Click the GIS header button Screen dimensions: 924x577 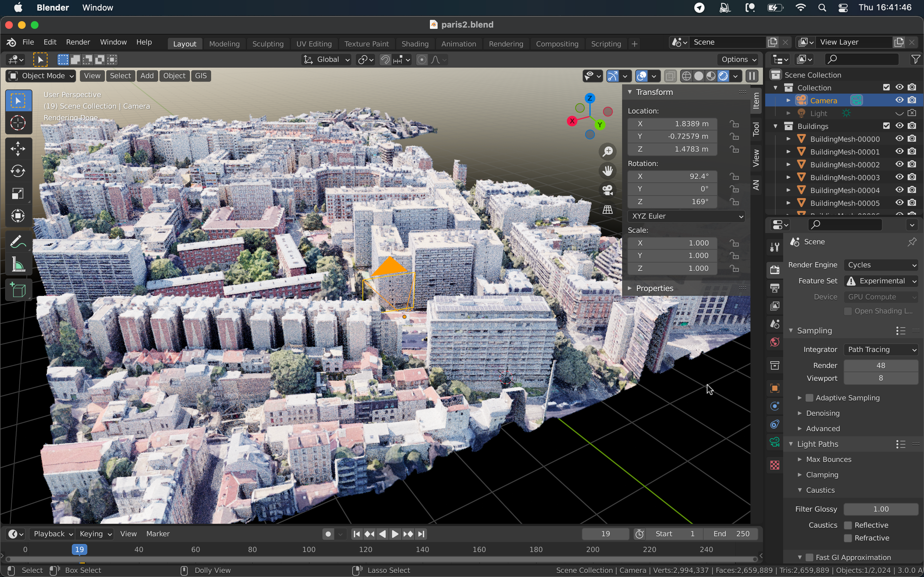tap(201, 76)
